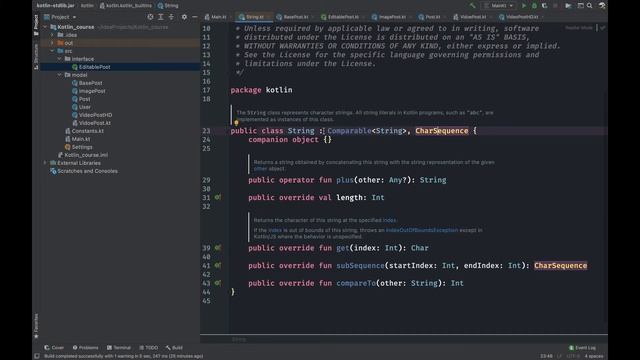Open Project panel settings gear
The image size is (640, 360).
[184, 17]
